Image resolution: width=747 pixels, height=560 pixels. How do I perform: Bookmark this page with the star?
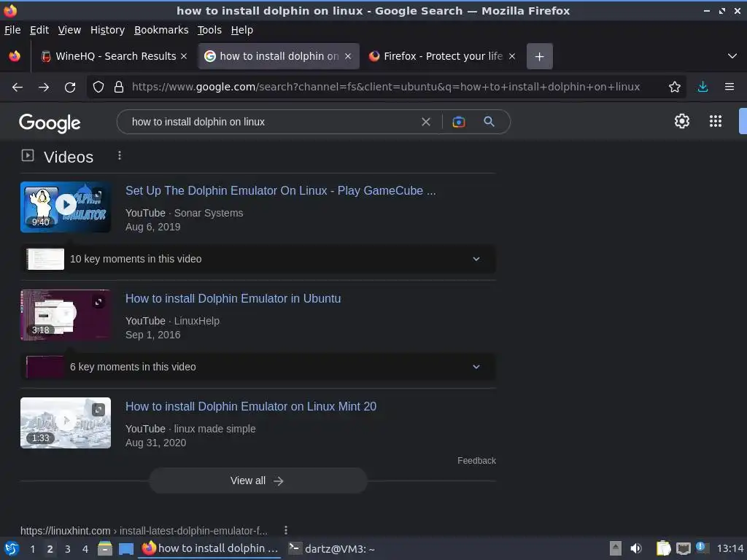(x=674, y=87)
